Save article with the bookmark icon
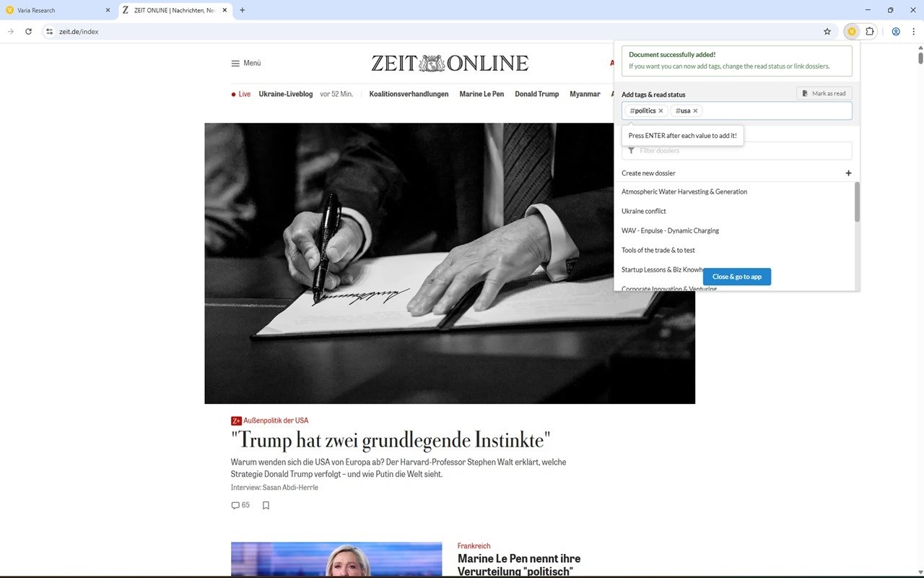Image resolution: width=924 pixels, height=578 pixels. click(266, 506)
